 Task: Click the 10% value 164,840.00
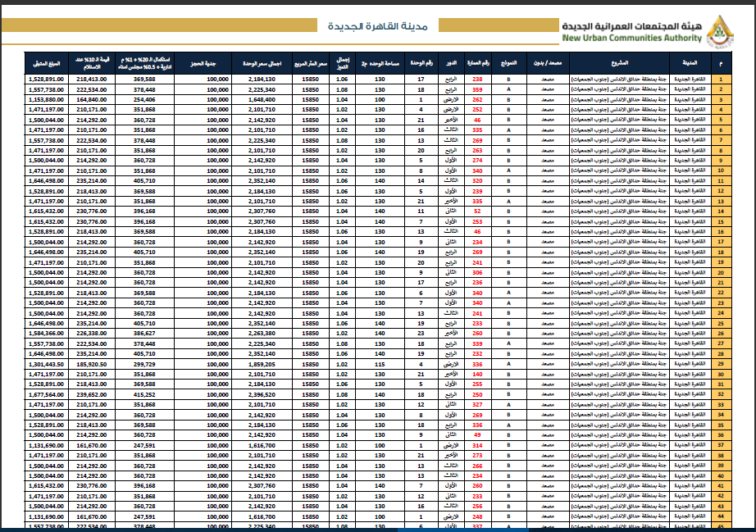click(x=92, y=100)
